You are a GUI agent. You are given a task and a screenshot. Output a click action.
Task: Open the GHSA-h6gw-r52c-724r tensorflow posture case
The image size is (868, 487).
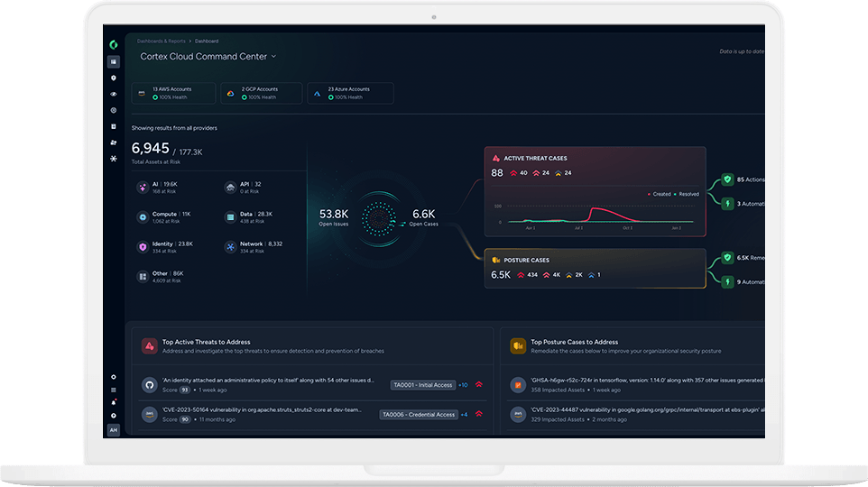(634, 385)
